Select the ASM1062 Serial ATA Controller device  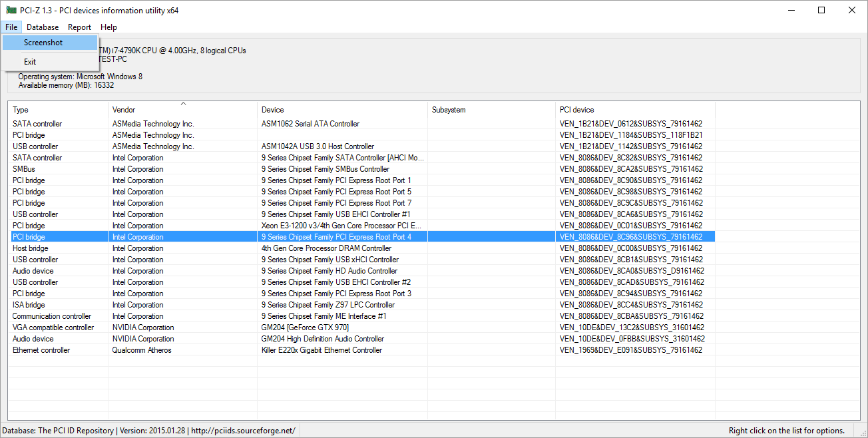tap(310, 124)
